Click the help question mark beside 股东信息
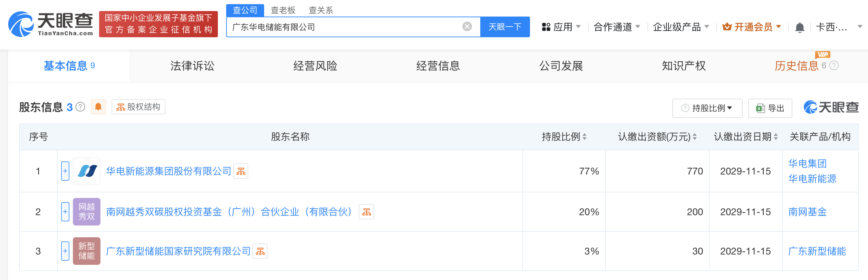The height and width of the screenshot is (280, 868). [x=80, y=107]
